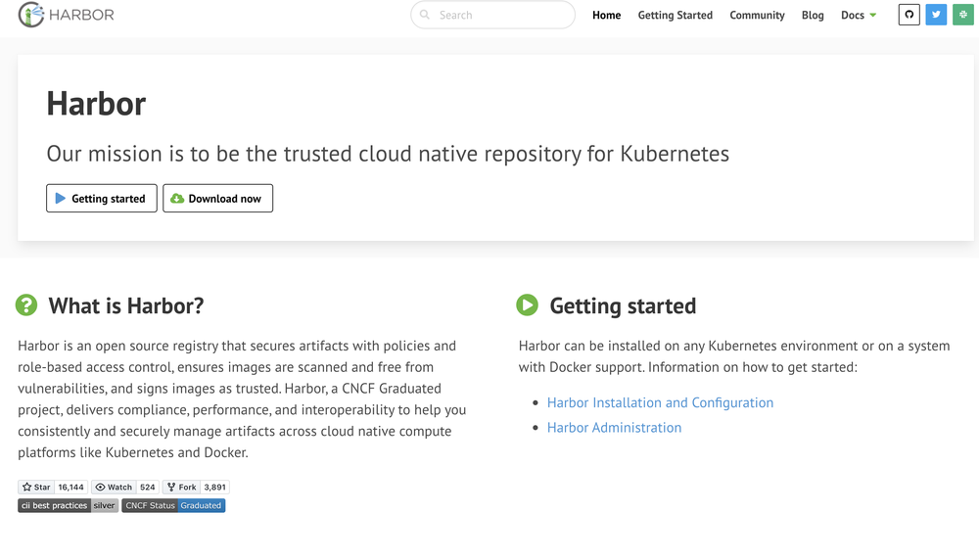
Task: Go to the Home nav item
Action: pos(606,15)
